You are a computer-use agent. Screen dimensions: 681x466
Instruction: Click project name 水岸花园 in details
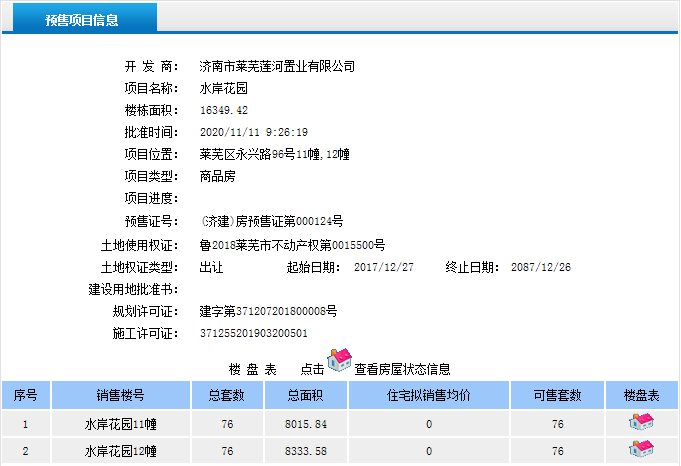[x=224, y=89]
